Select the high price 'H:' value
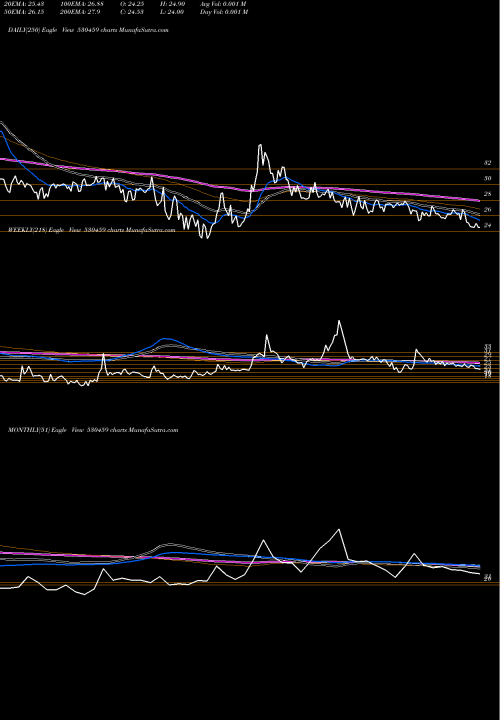Viewport: 500px width, 720px height. [172, 4]
